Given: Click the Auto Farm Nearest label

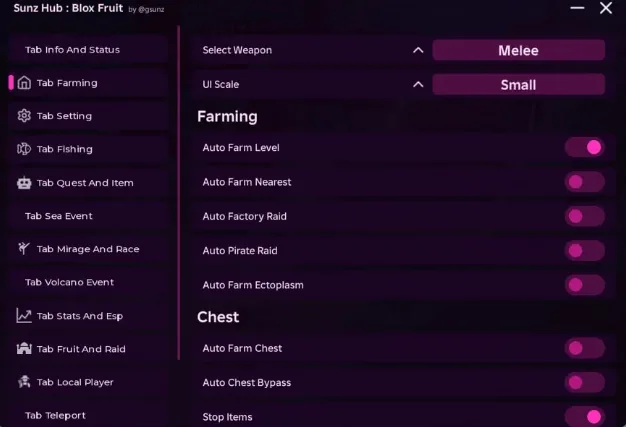Looking at the screenshot, I should pos(247,182).
